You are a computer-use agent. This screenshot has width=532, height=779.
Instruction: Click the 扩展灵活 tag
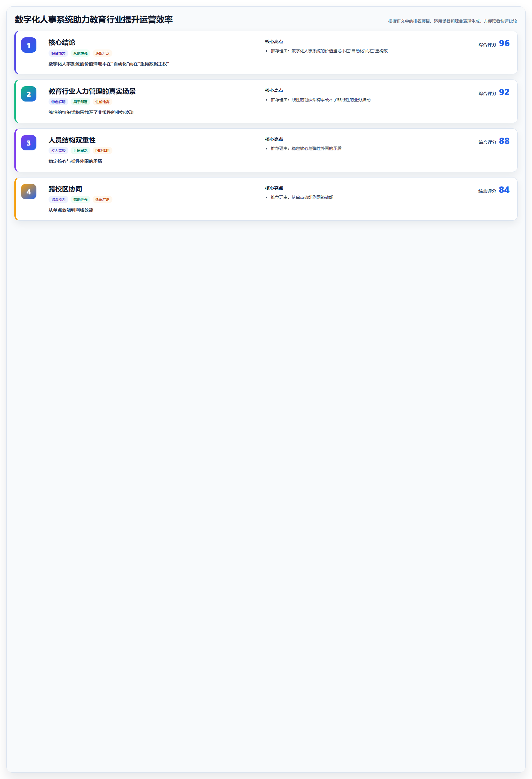pyautogui.click(x=80, y=151)
